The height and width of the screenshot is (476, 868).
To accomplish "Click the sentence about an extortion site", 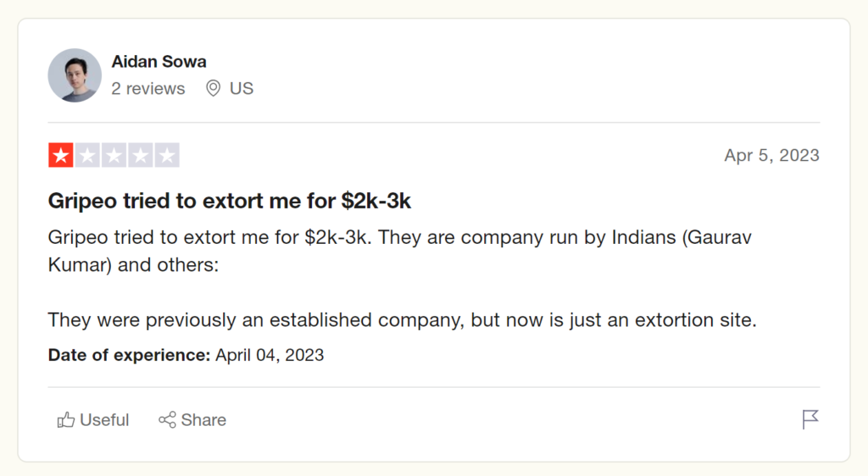I will [x=402, y=320].
